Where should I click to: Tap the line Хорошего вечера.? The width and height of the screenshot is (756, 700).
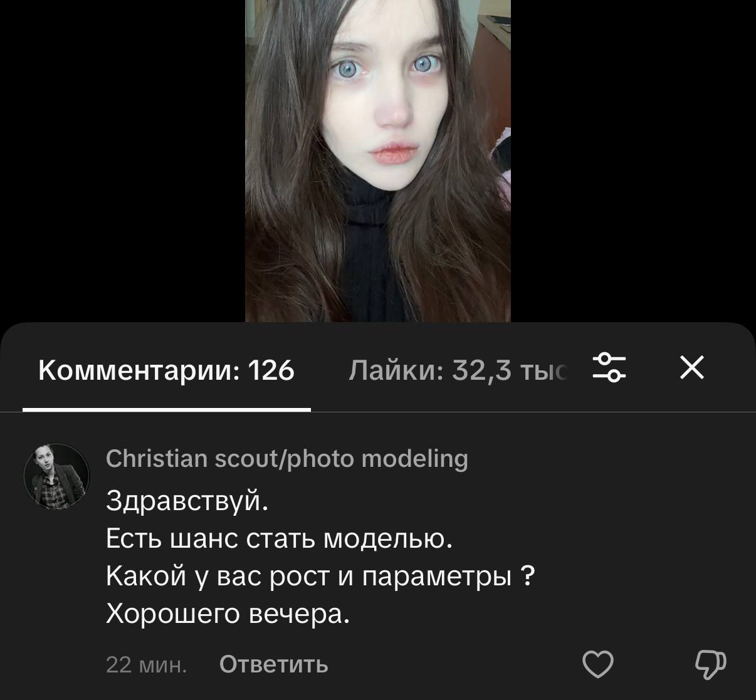(x=228, y=614)
